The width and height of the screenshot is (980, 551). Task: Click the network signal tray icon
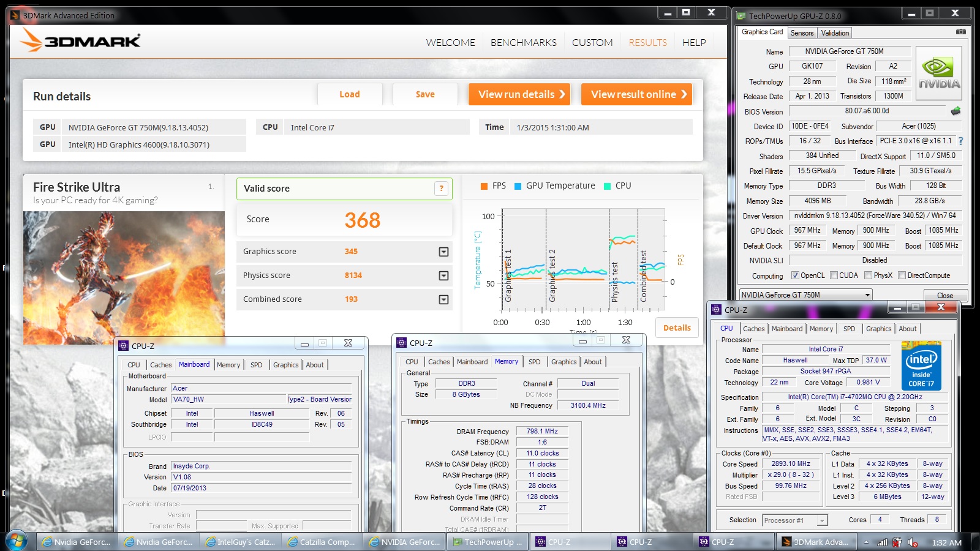[x=882, y=542]
